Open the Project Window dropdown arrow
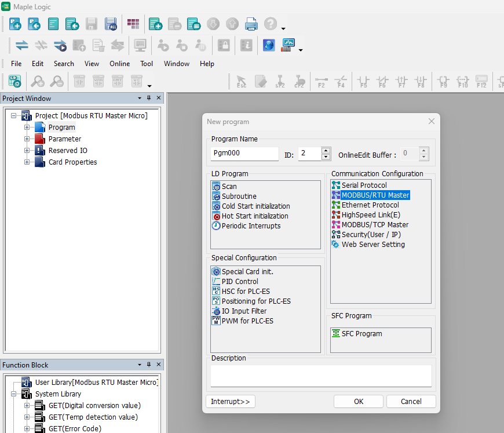Viewport: 504px width, 433px height. coord(140,98)
